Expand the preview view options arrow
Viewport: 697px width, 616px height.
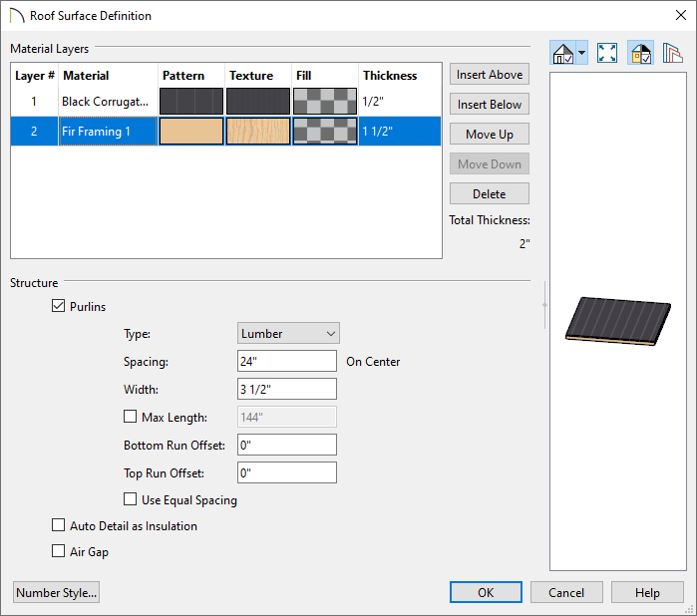pos(582,54)
